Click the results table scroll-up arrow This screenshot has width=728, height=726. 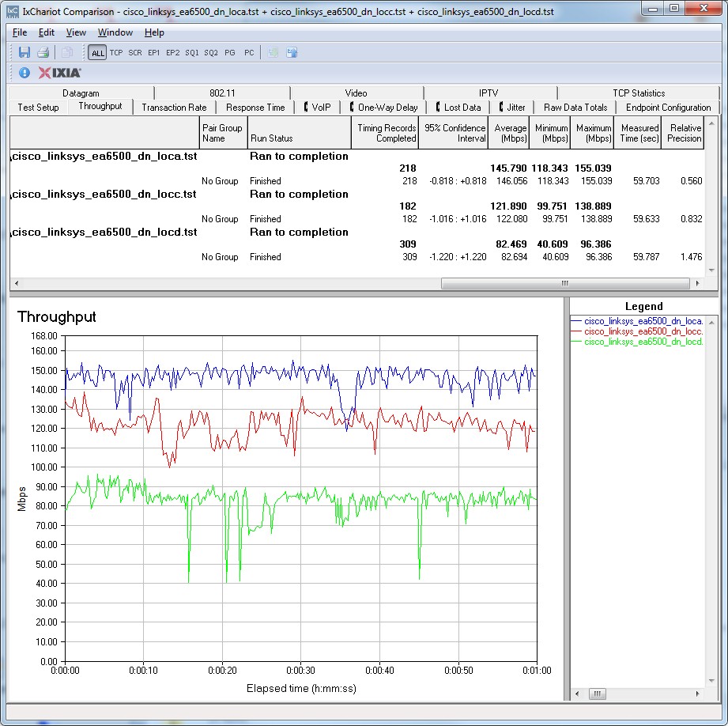(x=711, y=123)
